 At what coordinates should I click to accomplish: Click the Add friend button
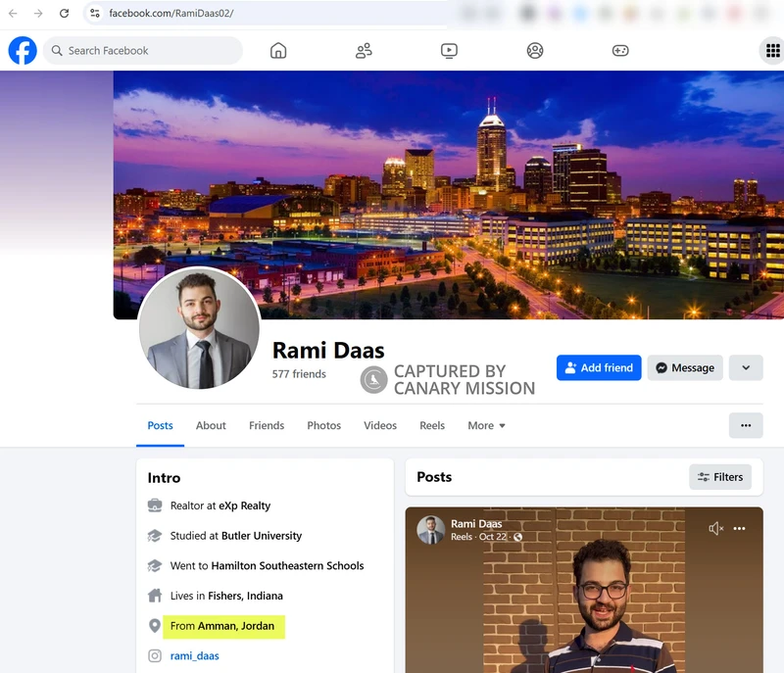pos(598,367)
